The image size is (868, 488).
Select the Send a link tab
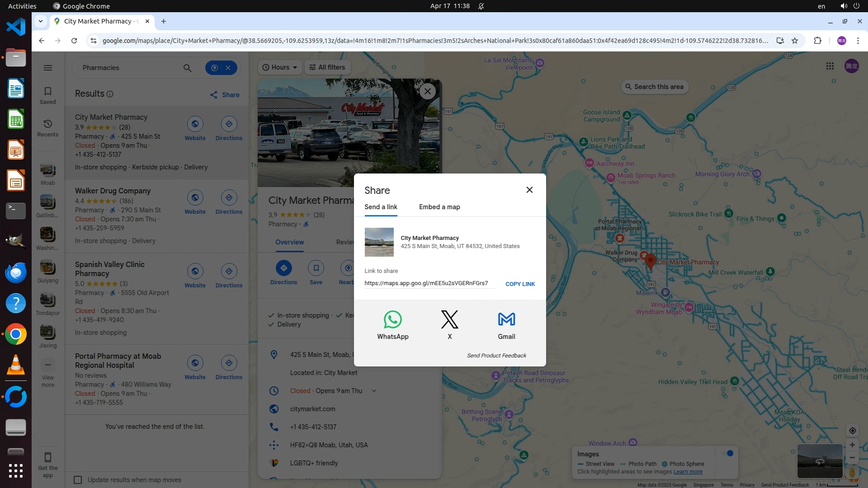coord(381,207)
